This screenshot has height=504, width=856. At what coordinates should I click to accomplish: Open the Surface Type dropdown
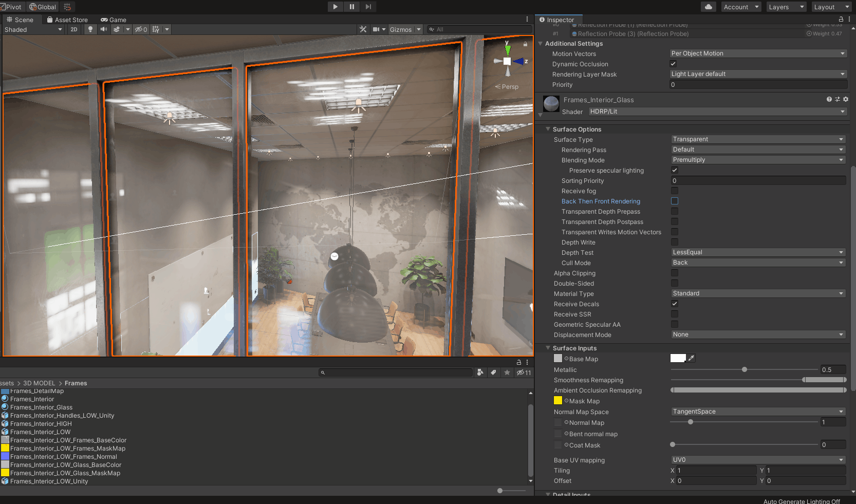coord(758,139)
